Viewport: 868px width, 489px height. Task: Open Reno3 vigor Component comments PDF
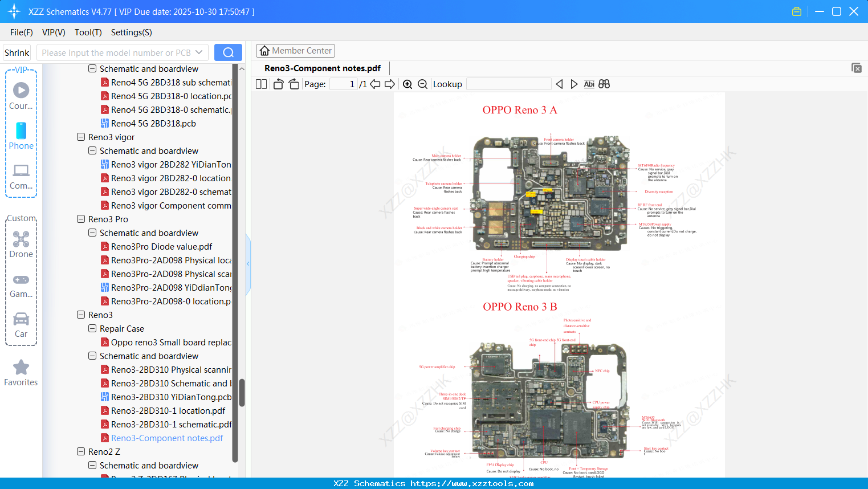pyautogui.click(x=166, y=205)
